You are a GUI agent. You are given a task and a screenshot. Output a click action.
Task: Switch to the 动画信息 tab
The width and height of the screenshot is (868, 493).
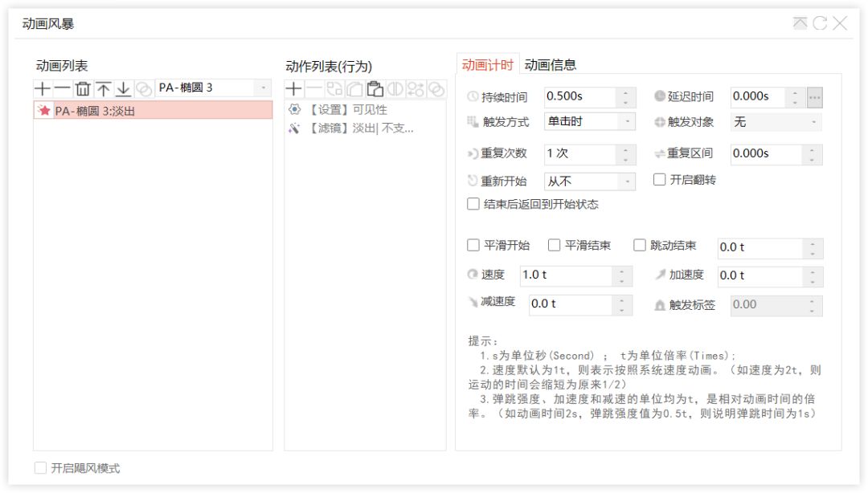(551, 65)
